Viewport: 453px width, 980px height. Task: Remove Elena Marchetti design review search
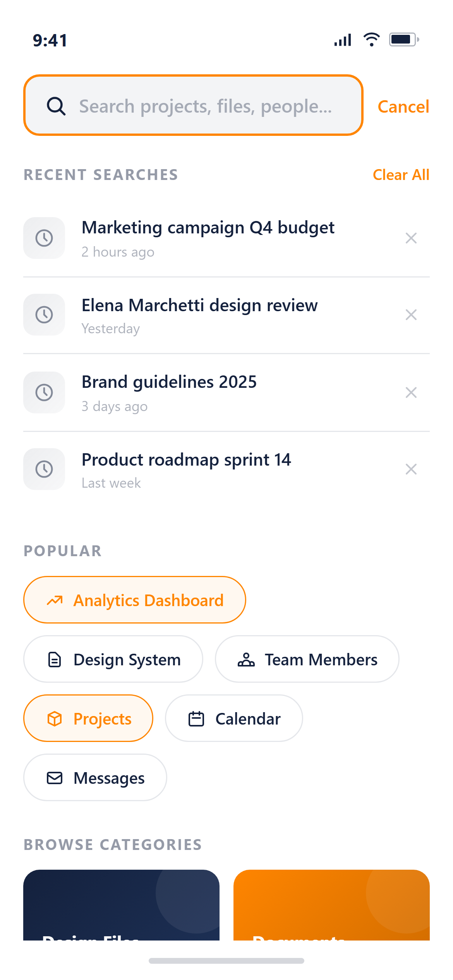(411, 315)
